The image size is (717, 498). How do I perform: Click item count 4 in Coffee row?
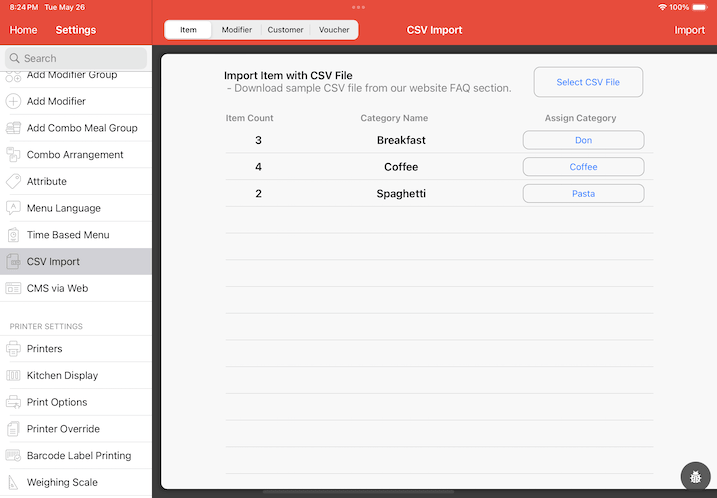pos(258,167)
